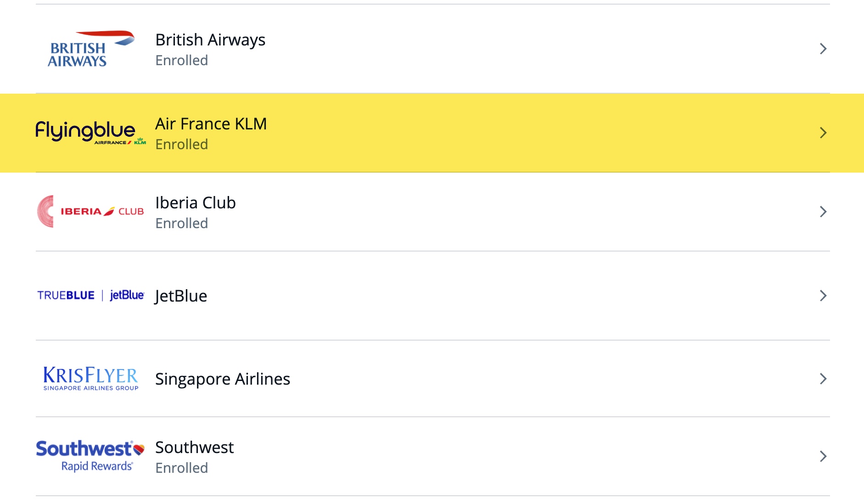The height and width of the screenshot is (504, 864).
Task: Click the TrueBlue jetBlue logo
Action: [x=90, y=296]
